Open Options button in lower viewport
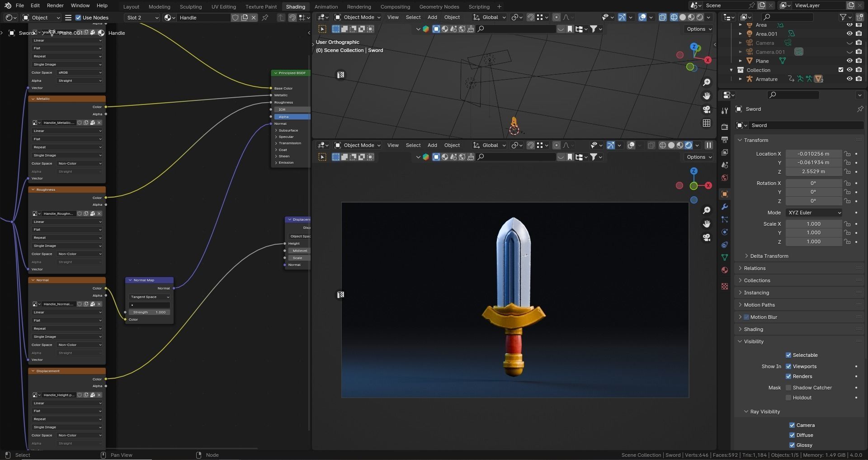 (699, 157)
